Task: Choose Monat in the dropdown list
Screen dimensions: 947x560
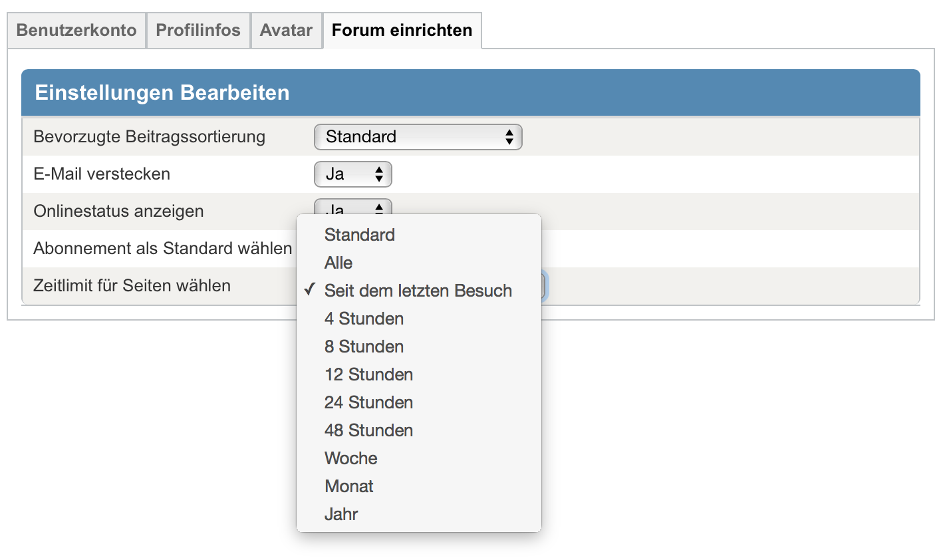Action: [348, 486]
